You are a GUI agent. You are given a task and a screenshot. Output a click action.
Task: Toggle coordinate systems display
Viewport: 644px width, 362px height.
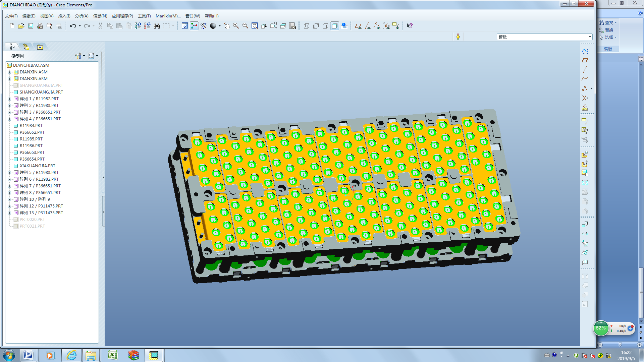click(386, 26)
